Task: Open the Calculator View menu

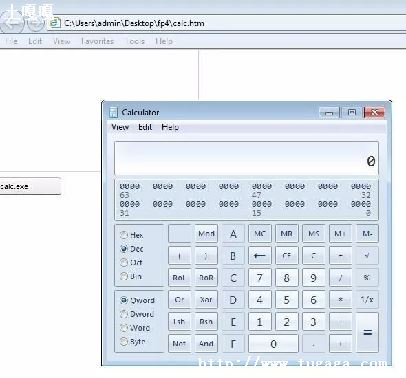Action: point(120,127)
